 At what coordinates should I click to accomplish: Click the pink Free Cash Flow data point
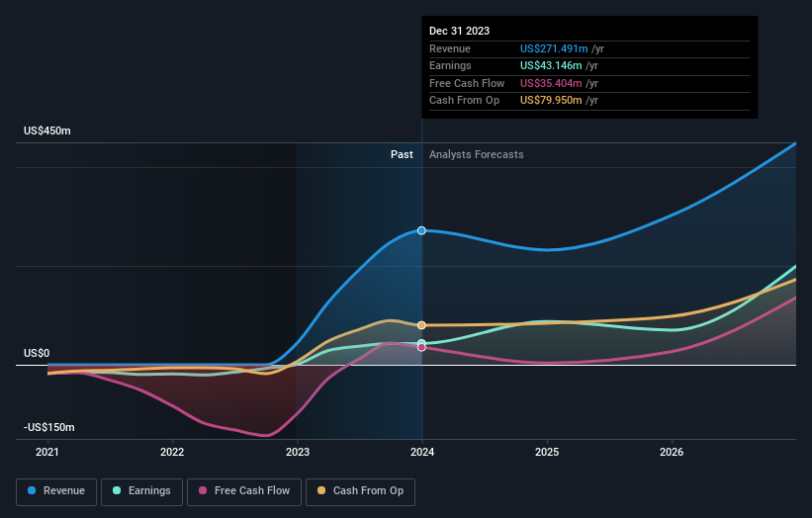421,347
